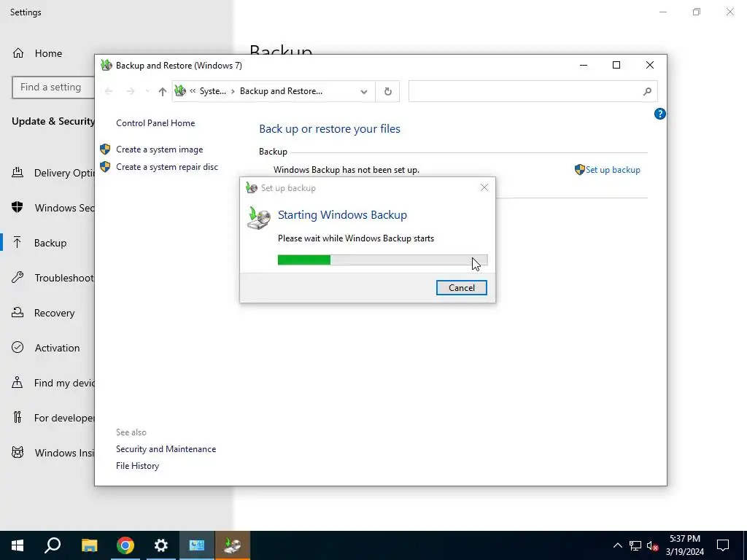Maximize the Backup and Restore window

[x=616, y=65]
